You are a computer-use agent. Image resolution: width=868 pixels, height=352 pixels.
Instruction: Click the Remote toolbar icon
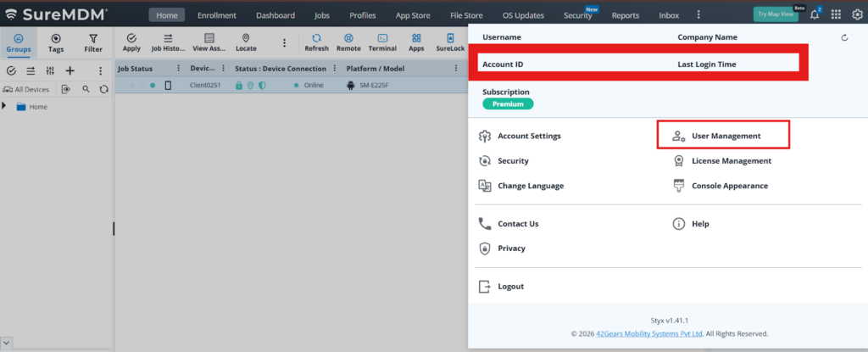[x=348, y=42]
